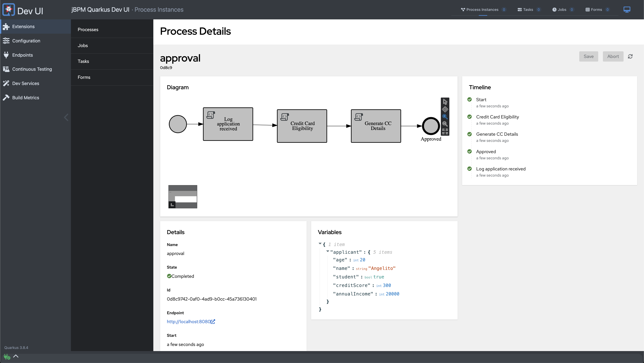The height and width of the screenshot is (363, 644).
Task: Collapse the "applicant" object in Variables
Action: click(x=328, y=251)
